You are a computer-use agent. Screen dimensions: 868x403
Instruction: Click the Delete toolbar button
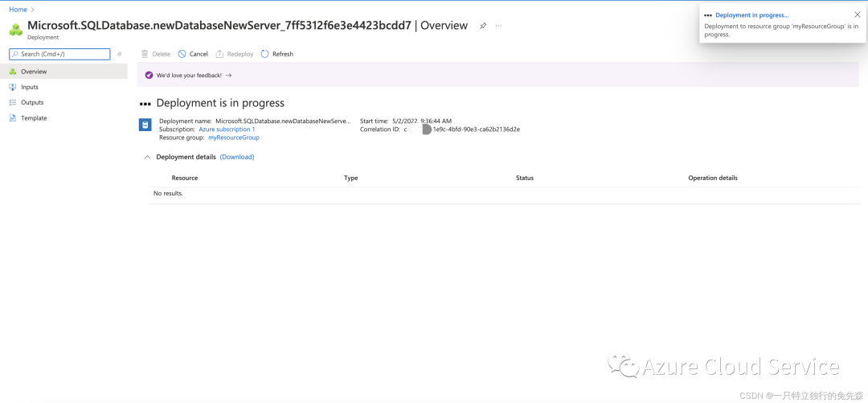156,55
